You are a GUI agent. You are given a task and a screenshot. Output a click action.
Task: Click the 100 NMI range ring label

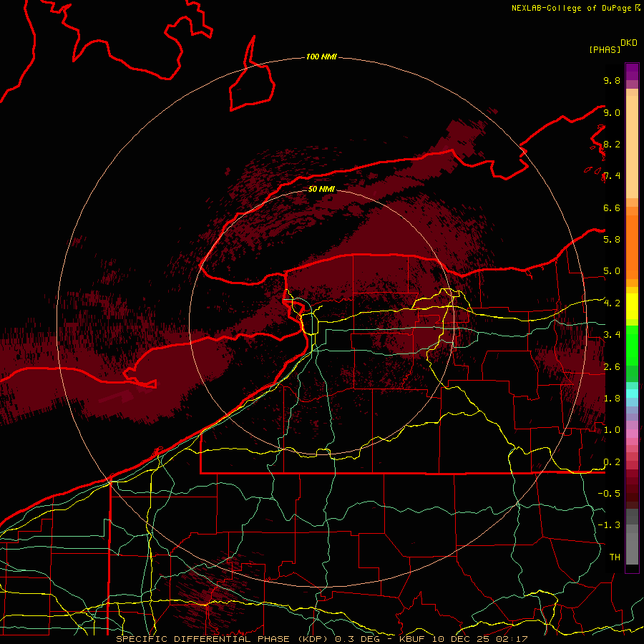point(321,57)
